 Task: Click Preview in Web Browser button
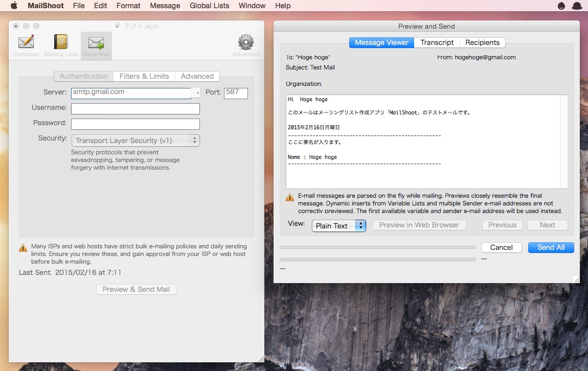coord(419,225)
